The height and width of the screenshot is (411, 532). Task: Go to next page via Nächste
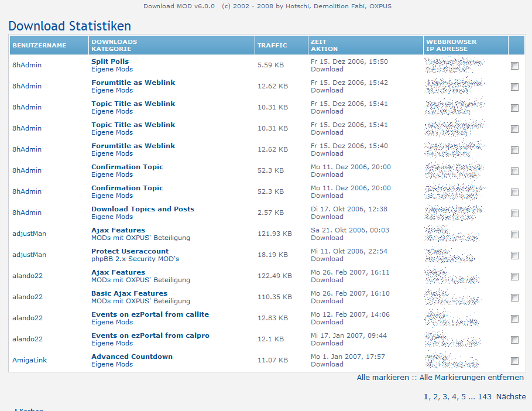click(511, 397)
